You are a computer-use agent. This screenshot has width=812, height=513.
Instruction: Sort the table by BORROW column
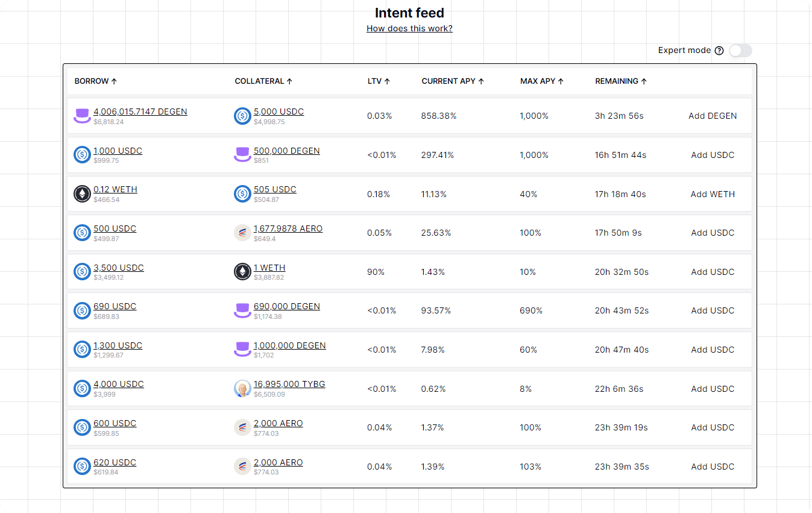(96, 81)
